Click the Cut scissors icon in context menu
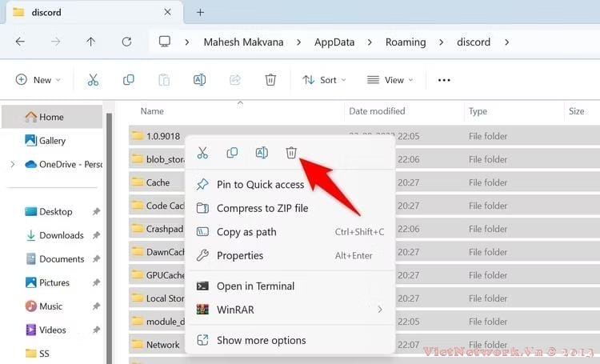Image resolution: width=600 pixels, height=364 pixels. [202, 153]
